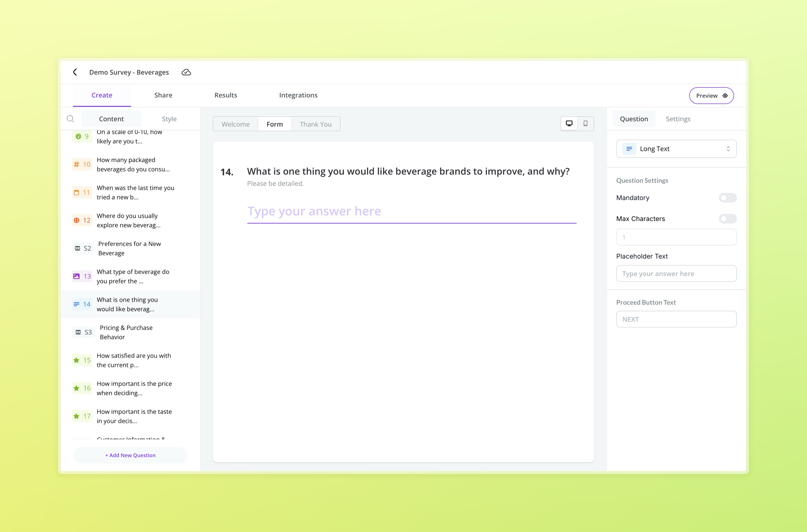The image size is (807, 532).
Task: Click + Add New Question
Action: pyautogui.click(x=130, y=455)
